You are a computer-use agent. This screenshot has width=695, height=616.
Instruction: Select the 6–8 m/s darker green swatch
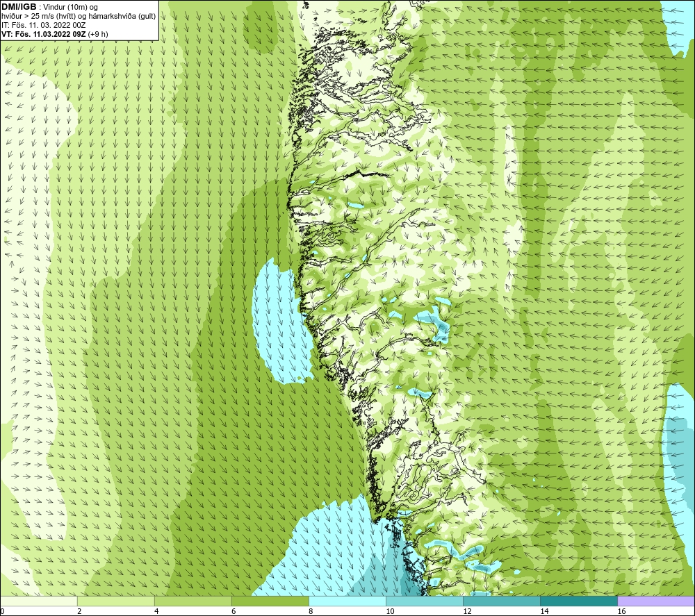coord(270,601)
